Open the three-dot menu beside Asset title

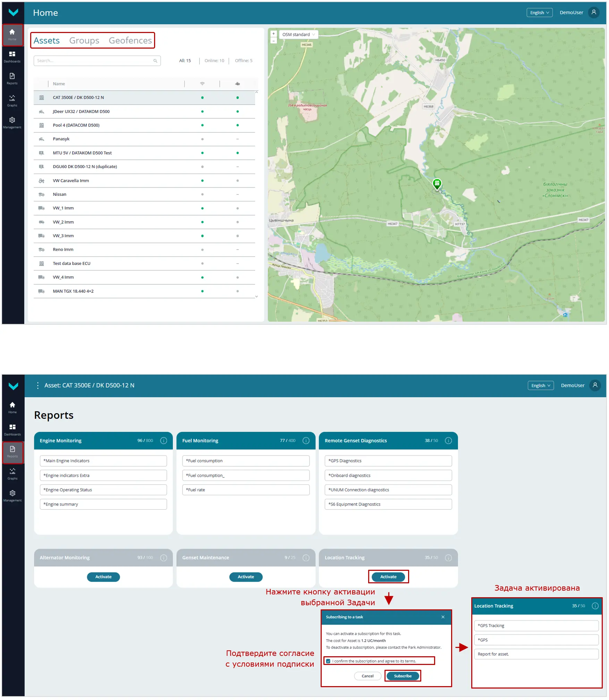click(37, 385)
